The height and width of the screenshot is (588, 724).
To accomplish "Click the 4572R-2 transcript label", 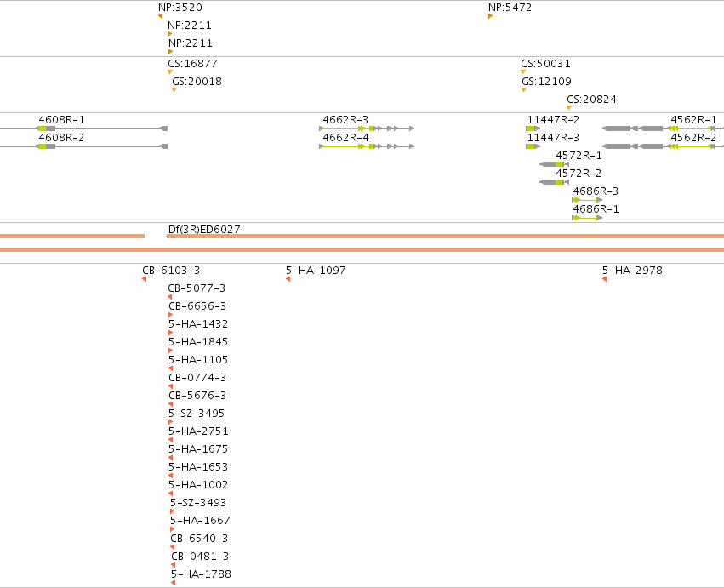I will [x=579, y=174].
